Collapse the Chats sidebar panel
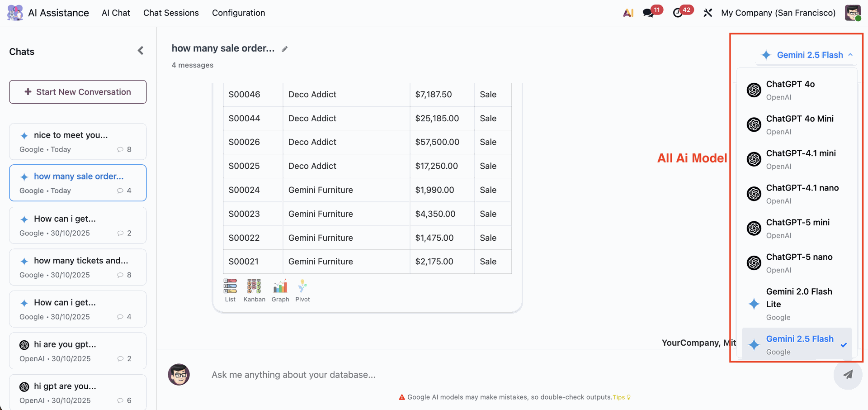 141,51
